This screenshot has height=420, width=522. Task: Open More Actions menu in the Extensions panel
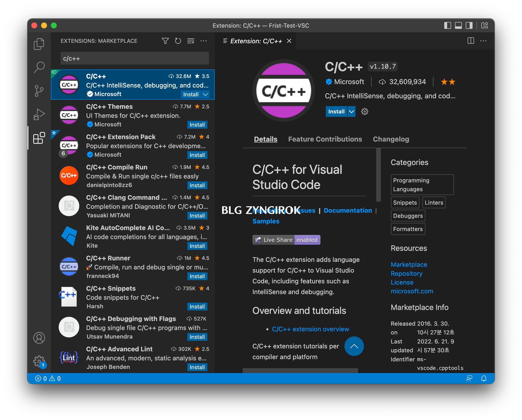(204, 41)
